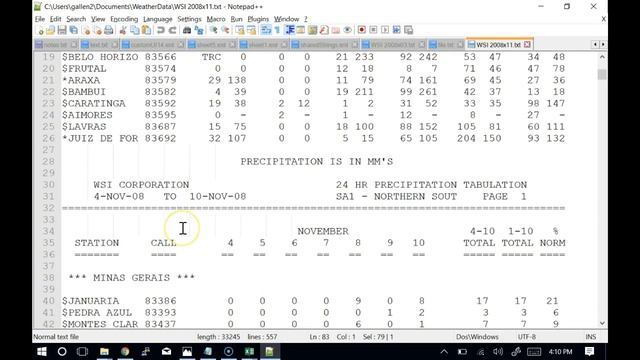Open the Plugins menu

coord(258,19)
